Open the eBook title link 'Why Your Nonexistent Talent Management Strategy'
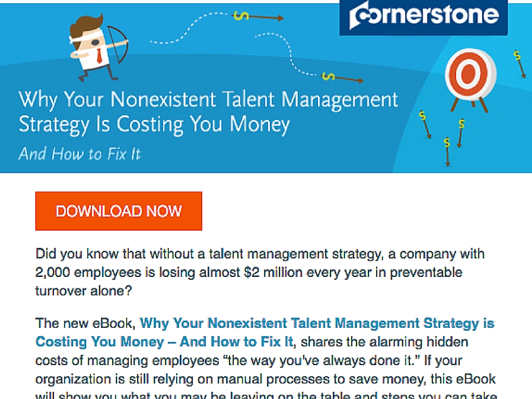The height and width of the screenshot is (399, 532). (x=317, y=323)
